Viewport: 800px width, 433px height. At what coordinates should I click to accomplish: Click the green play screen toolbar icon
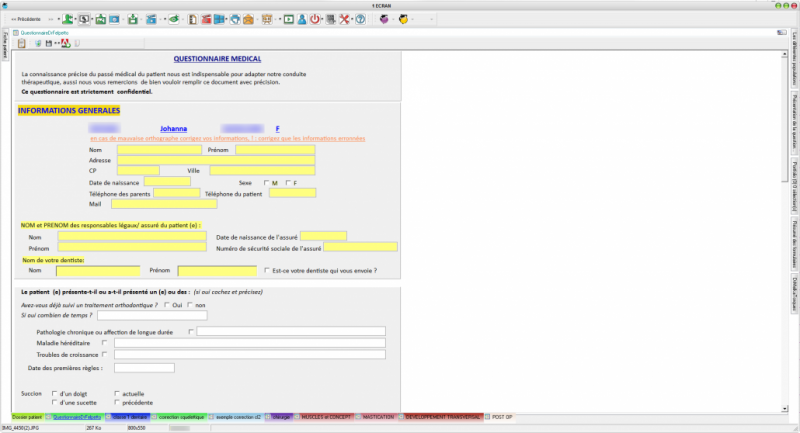[x=289, y=19]
